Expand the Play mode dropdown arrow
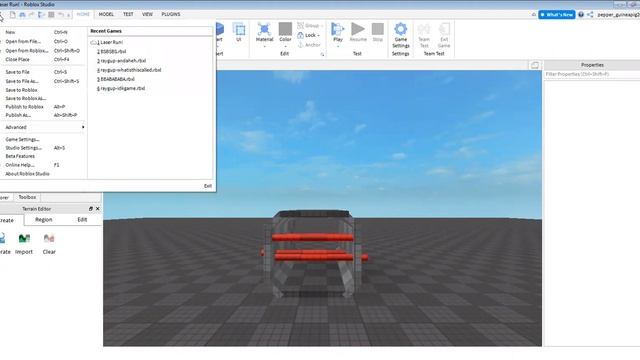This screenshot has width=640, height=360. pyautogui.click(x=338, y=47)
